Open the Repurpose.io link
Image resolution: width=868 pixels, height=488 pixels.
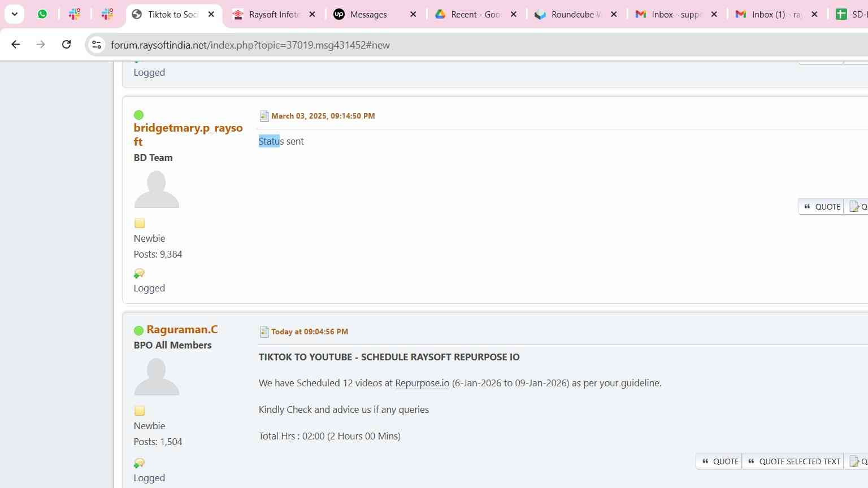[x=422, y=383]
